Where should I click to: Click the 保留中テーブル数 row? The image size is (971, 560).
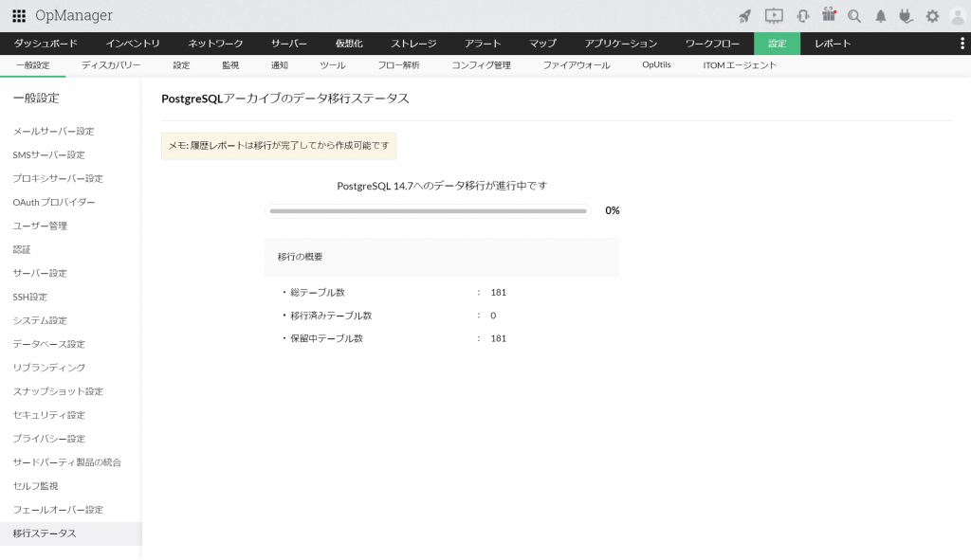[x=394, y=338]
